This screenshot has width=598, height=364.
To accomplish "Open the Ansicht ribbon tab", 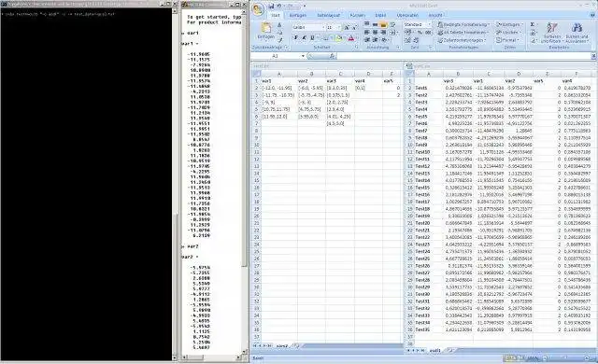I will pos(435,15).
